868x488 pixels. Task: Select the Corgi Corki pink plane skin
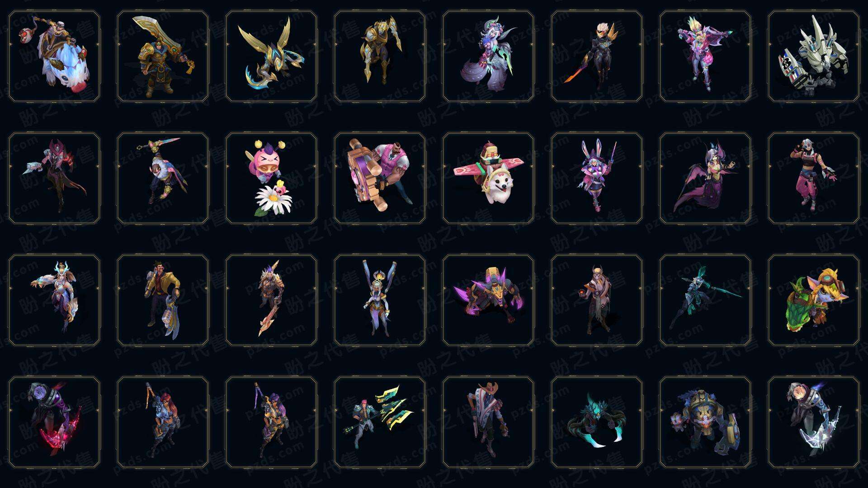pyautogui.click(x=488, y=178)
